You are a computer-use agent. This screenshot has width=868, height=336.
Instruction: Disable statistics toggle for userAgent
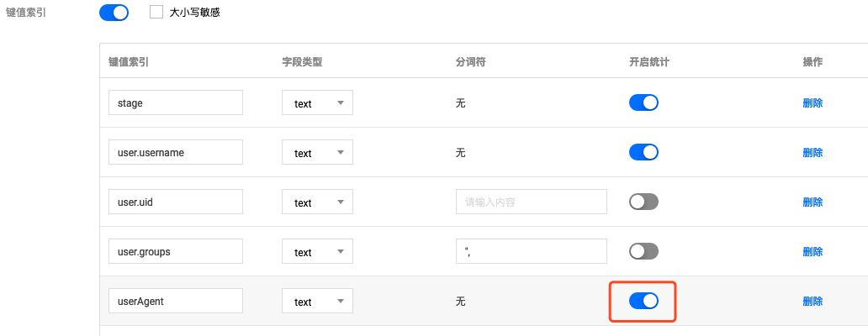tap(643, 301)
